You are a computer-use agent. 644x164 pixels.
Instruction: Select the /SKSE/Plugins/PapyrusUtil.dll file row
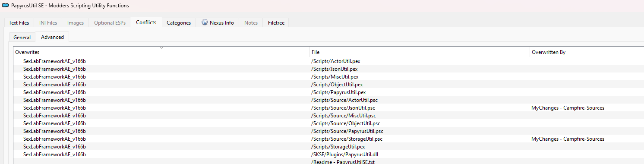pyautogui.click(x=328, y=155)
